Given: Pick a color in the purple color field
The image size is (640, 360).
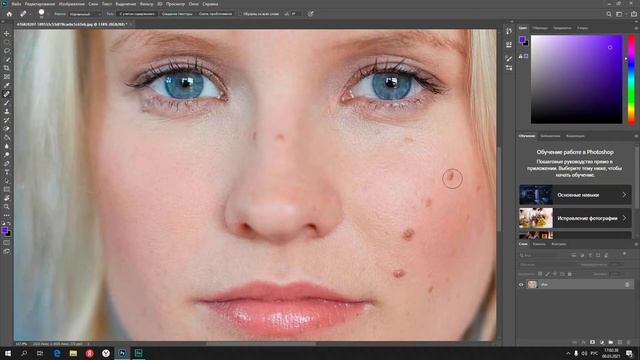Looking at the screenshot, I should tap(576, 80).
